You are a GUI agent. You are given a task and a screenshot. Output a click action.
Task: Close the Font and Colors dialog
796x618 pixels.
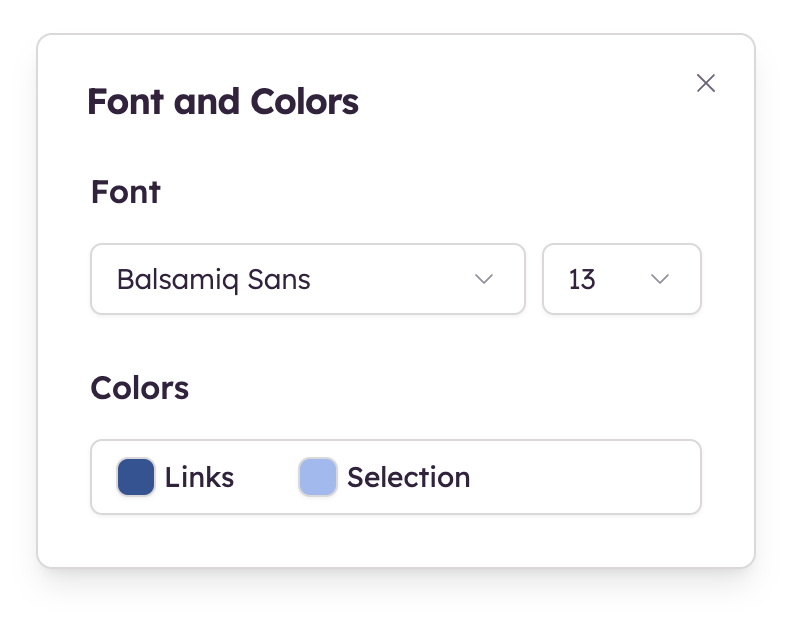(706, 83)
